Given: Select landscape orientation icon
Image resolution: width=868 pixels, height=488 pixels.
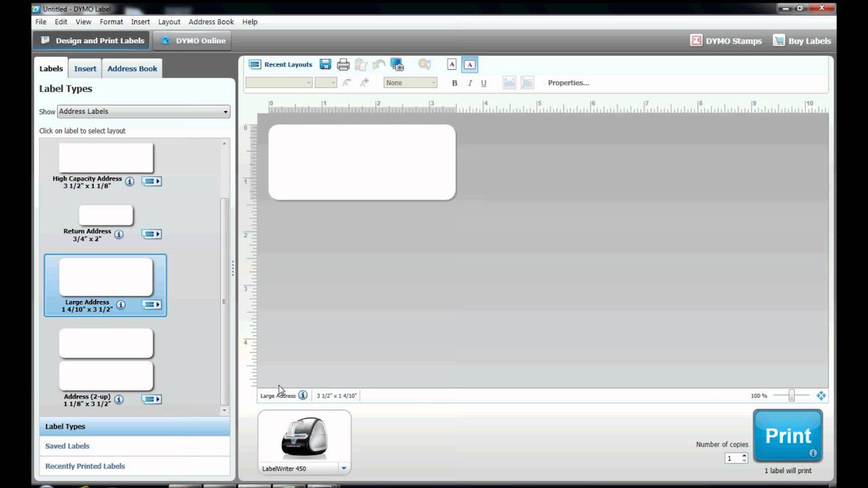Looking at the screenshot, I should [x=469, y=64].
